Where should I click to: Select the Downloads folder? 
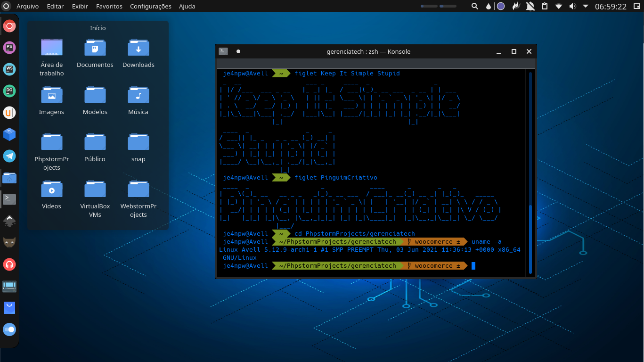tap(139, 53)
